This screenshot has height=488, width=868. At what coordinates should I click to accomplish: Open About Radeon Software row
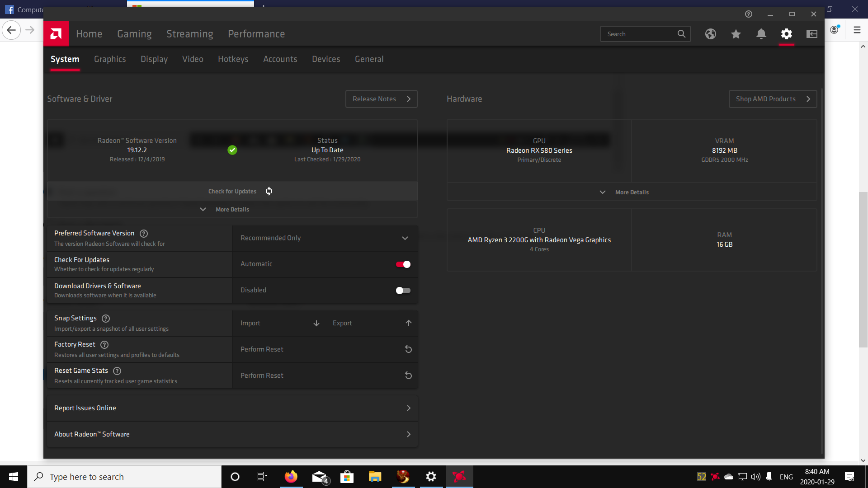(232, 434)
